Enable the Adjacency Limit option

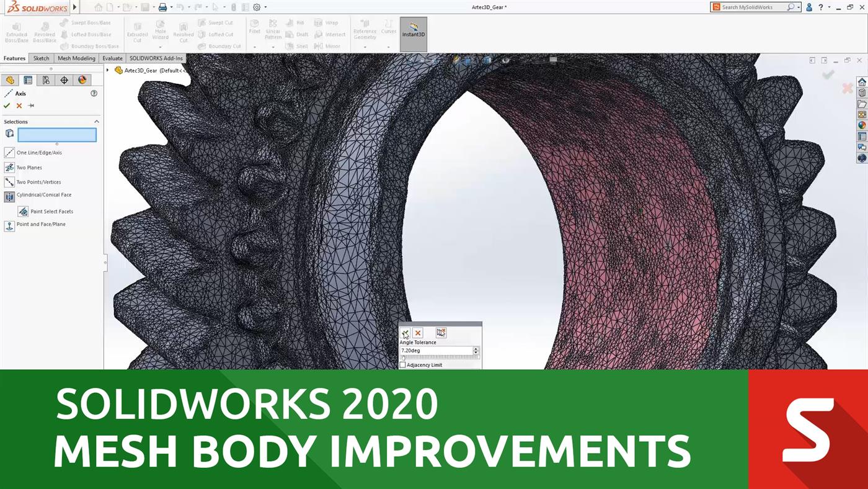(x=403, y=364)
